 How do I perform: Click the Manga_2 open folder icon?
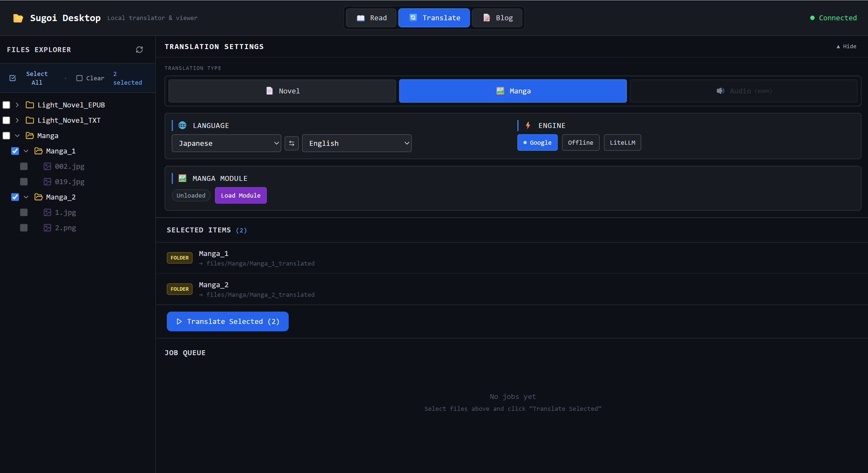pos(38,197)
